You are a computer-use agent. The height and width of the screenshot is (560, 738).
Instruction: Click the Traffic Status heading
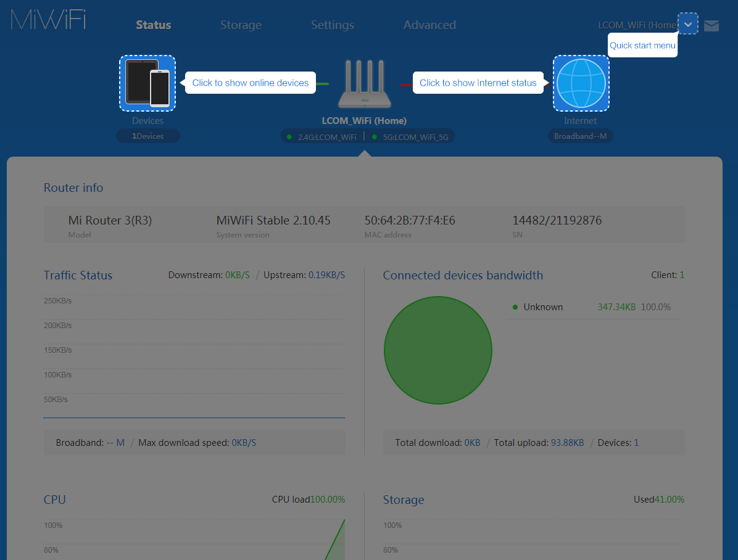tap(78, 275)
